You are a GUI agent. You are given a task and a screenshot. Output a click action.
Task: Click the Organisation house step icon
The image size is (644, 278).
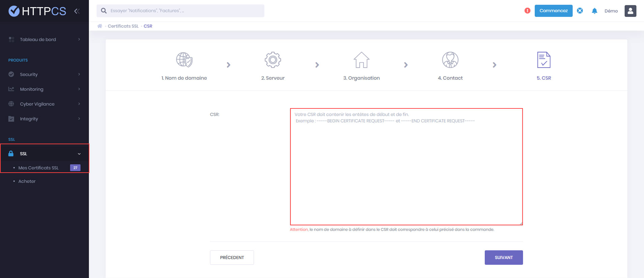[361, 60]
